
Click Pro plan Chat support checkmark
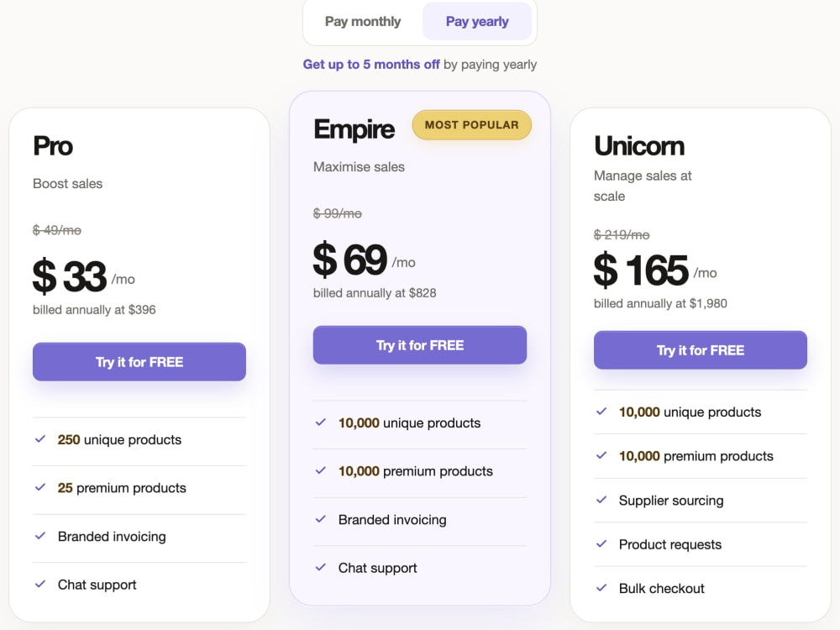click(40, 584)
